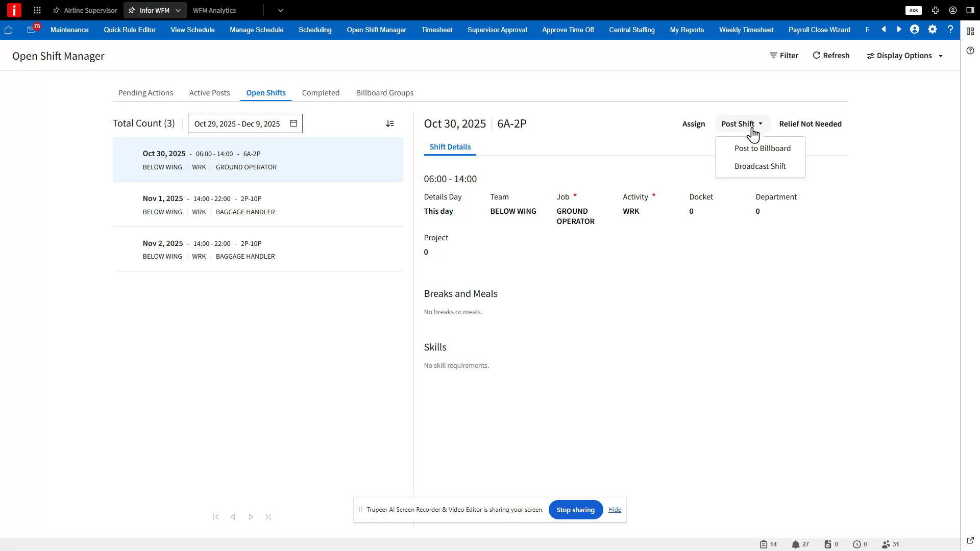980x551 pixels.
Task: Open the app grid launcher
Action: (37, 10)
